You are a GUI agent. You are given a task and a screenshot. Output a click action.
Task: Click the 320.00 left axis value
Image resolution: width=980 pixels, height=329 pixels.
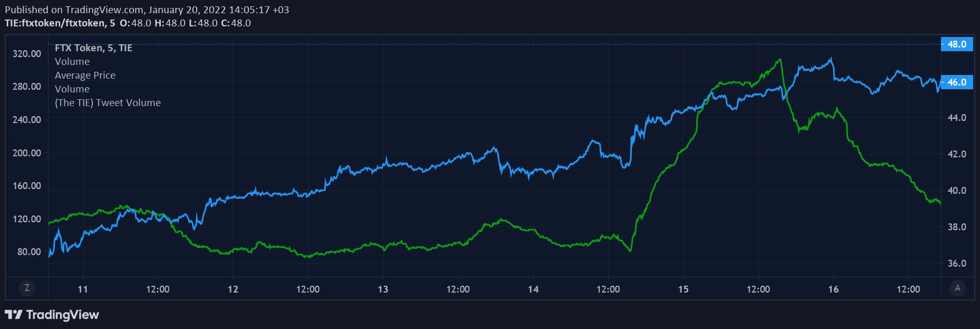pos(27,54)
